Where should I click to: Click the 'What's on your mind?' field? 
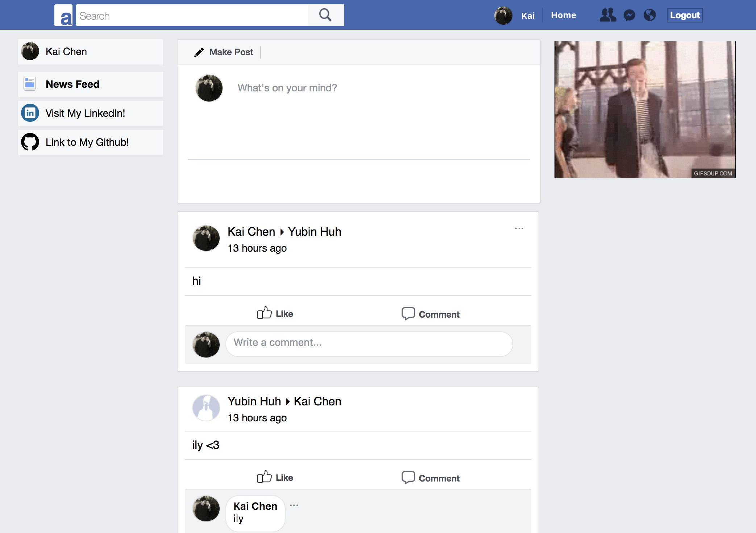[x=287, y=88]
